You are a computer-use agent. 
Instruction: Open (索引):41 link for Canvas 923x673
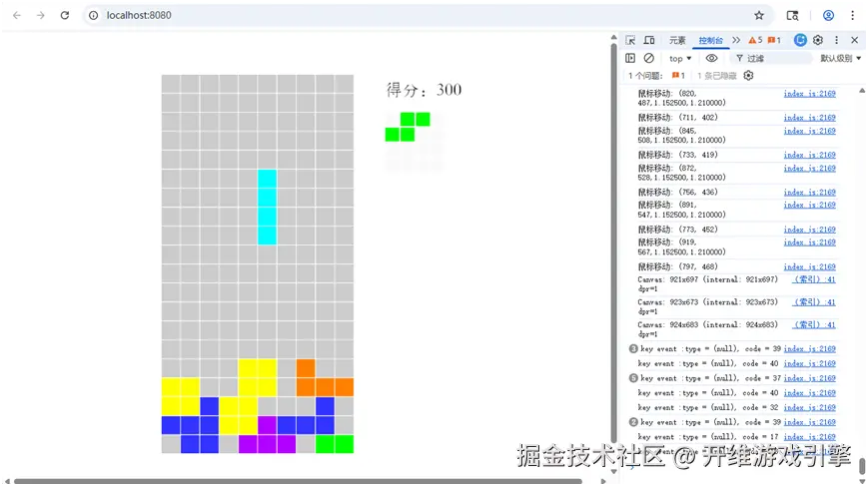(814, 302)
